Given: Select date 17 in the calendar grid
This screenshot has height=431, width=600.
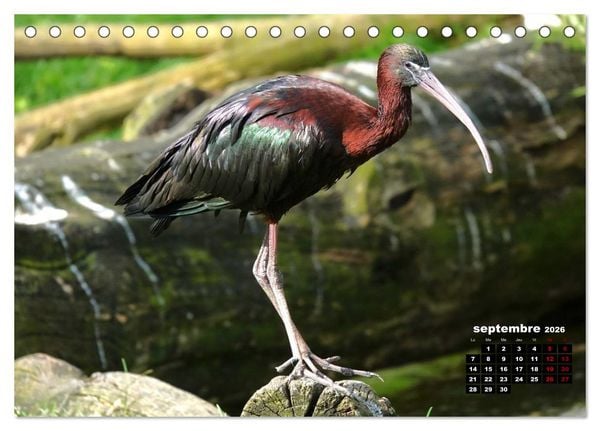Looking at the screenshot, I should pos(519,369).
